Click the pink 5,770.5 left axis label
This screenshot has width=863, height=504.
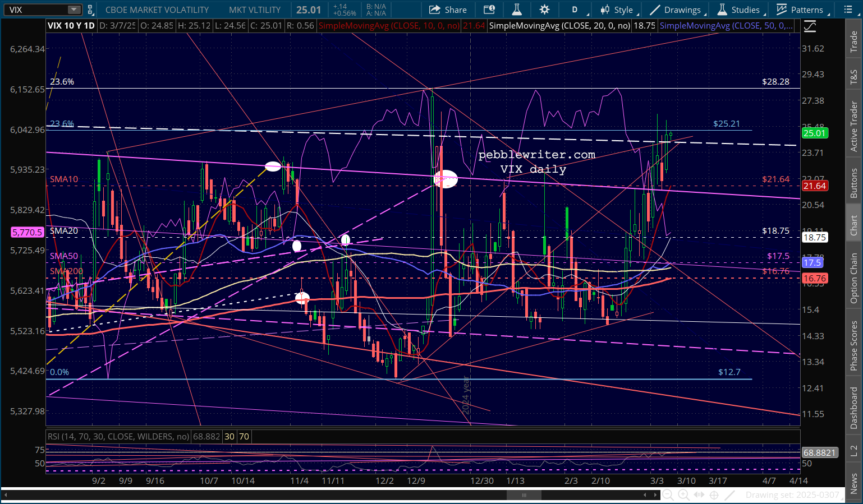pyautogui.click(x=27, y=232)
